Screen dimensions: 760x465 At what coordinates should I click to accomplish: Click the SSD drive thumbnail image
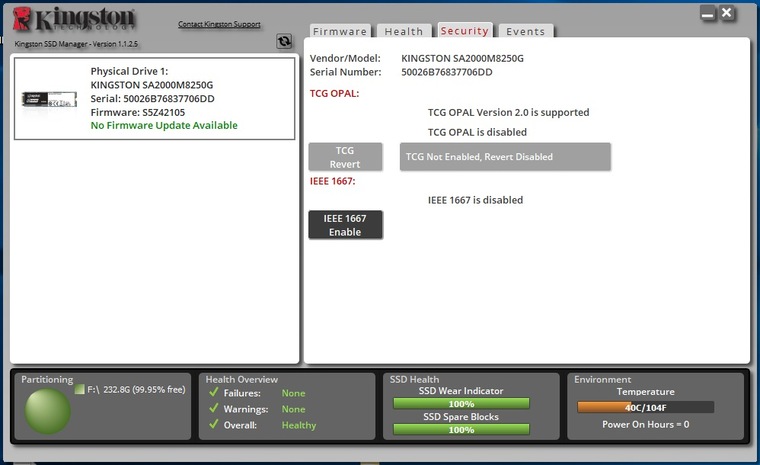point(49,100)
